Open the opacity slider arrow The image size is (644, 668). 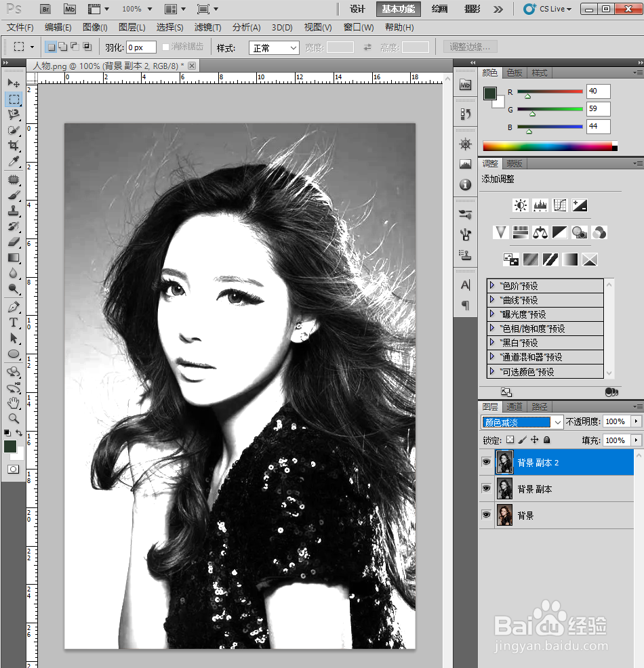(636, 421)
